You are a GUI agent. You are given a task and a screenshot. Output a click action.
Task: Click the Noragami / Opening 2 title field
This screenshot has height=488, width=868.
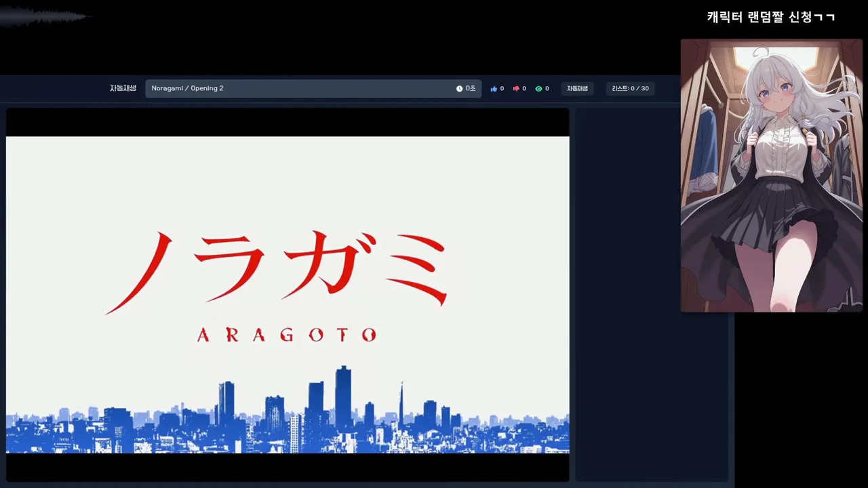(313, 89)
